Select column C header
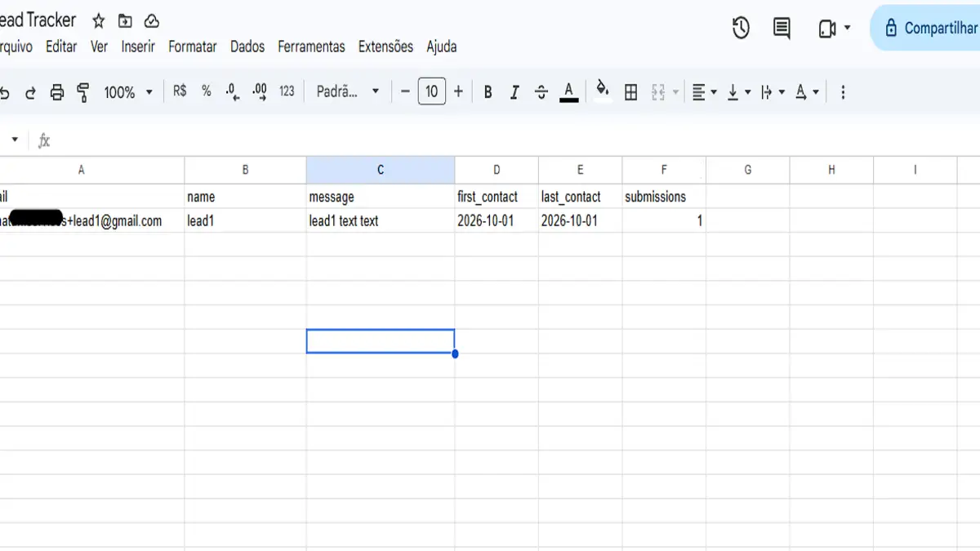 (381, 170)
